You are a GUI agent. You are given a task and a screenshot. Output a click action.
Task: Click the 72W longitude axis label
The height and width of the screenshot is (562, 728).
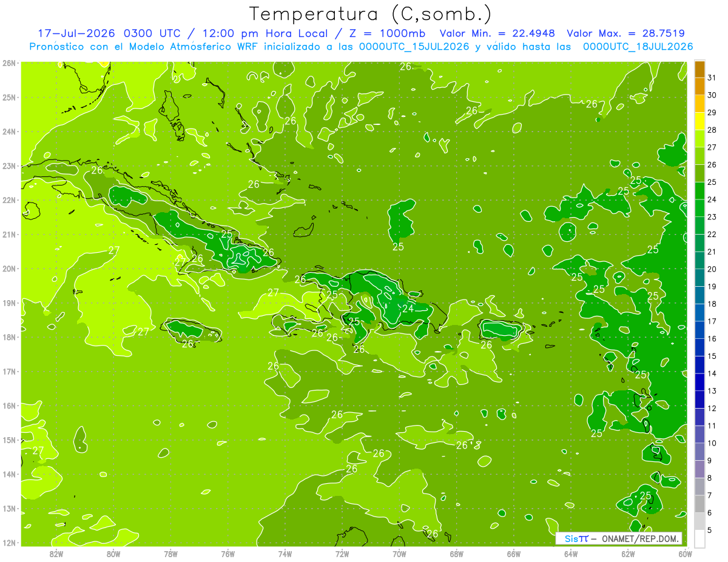[x=342, y=554]
